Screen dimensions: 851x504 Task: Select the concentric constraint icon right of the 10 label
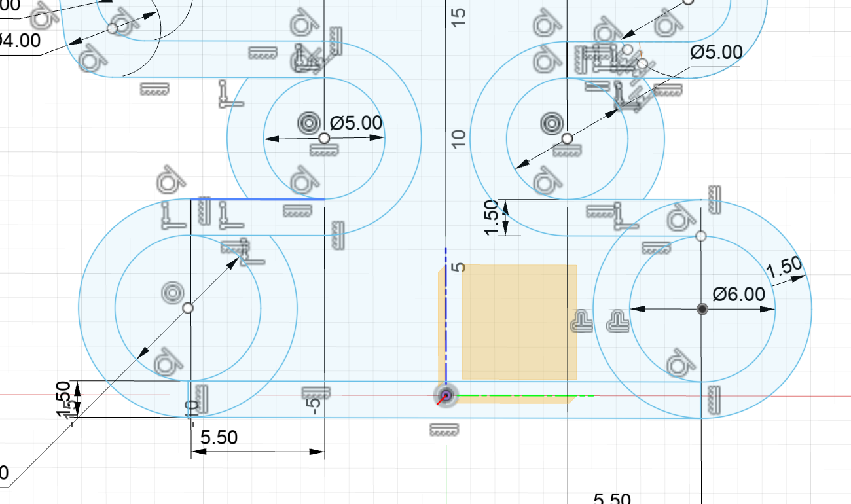551,122
